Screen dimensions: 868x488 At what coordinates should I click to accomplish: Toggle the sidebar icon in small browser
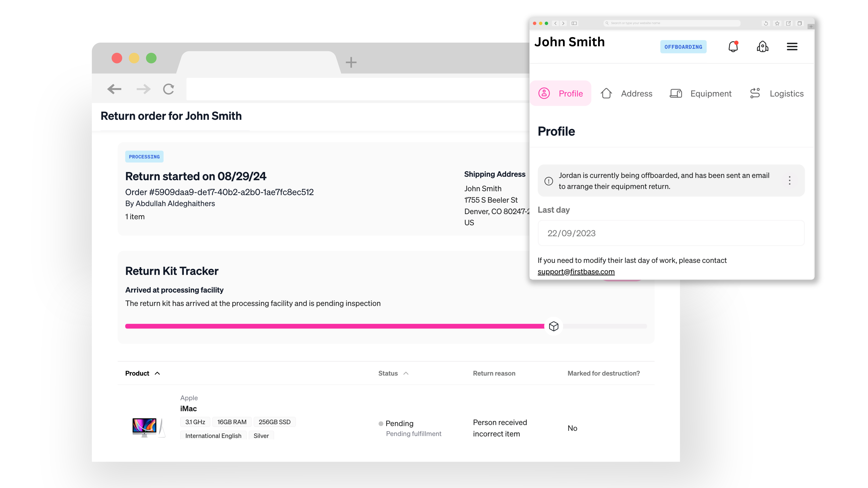pyautogui.click(x=574, y=23)
